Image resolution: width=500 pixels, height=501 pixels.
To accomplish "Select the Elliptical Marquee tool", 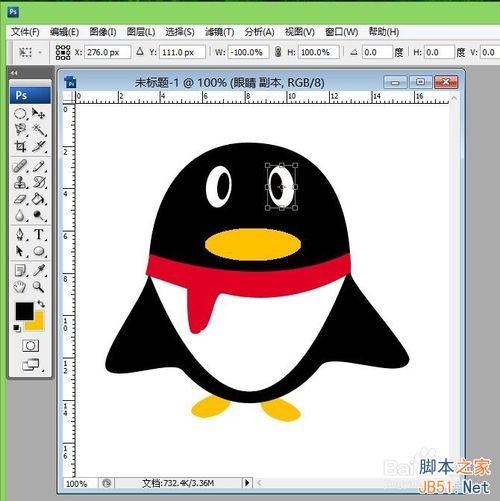I will 20,114.
